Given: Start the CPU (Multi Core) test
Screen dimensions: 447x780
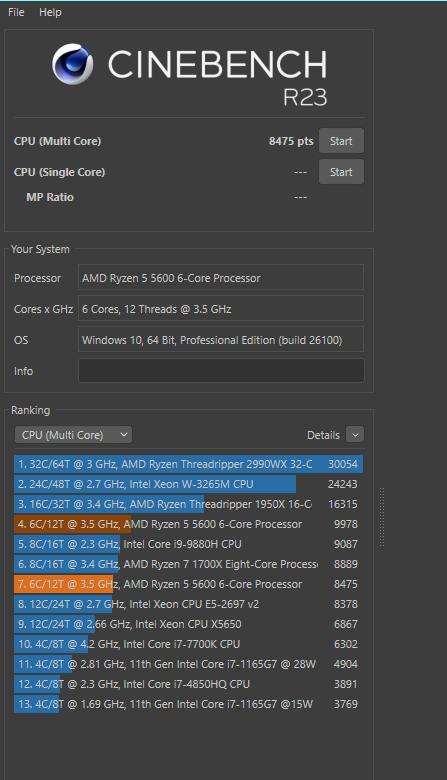Looking at the screenshot, I should tap(341, 141).
